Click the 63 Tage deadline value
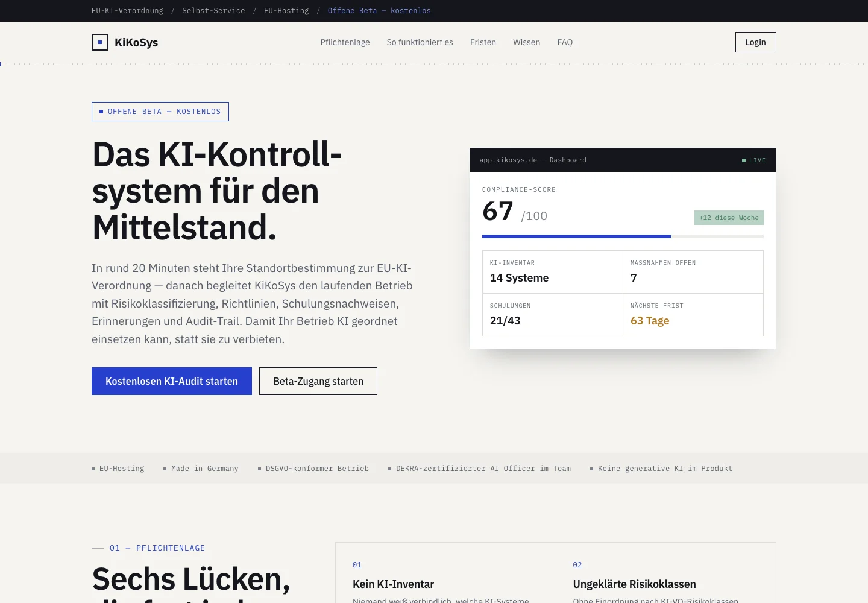The image size is (868, 603). point(650,321)
